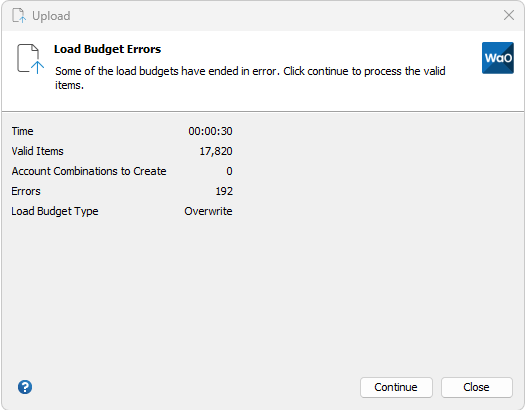Select the Load Budget Type label
This screenshot has height=410, width=525.
(55, 212)
